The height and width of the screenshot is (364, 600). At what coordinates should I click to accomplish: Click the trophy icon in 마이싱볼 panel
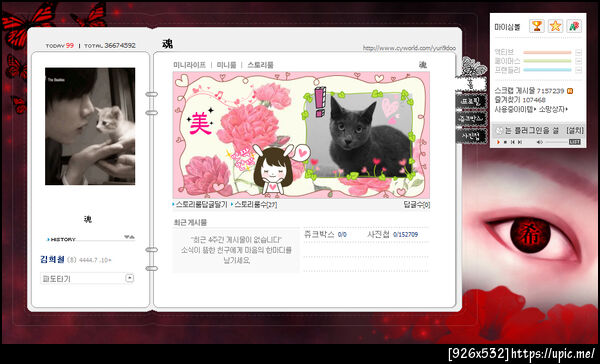[536, 26]
